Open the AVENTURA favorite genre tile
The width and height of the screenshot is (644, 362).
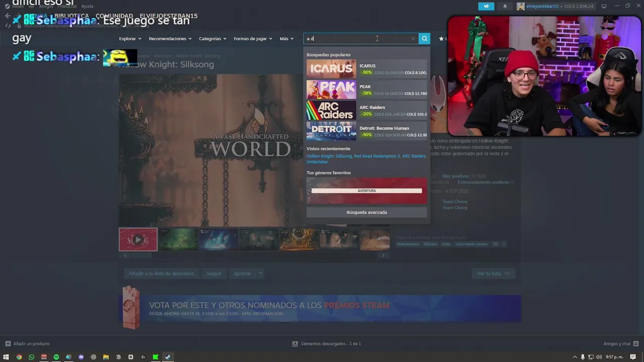coord(367,191)
